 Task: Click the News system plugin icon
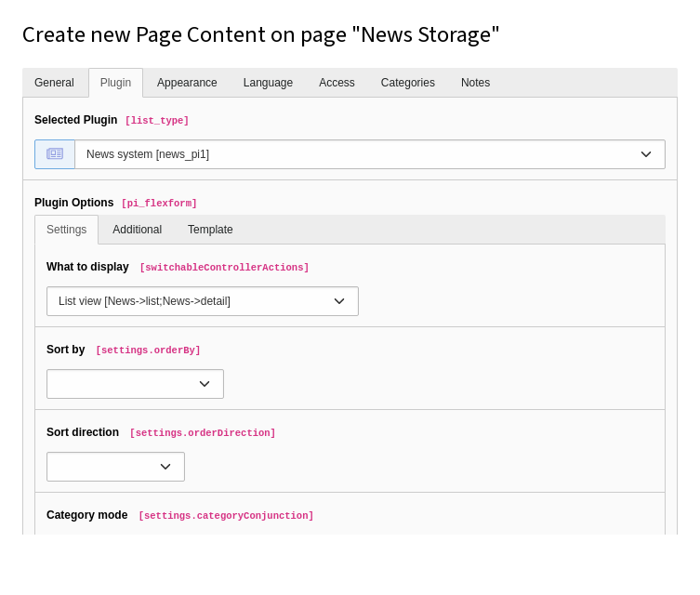55,154
